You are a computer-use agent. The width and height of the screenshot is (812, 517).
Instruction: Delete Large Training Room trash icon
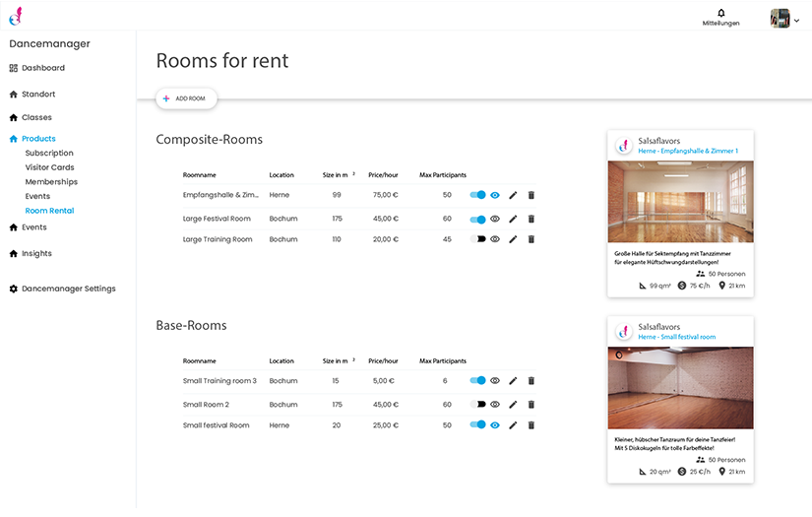click(x=531, y=239)
